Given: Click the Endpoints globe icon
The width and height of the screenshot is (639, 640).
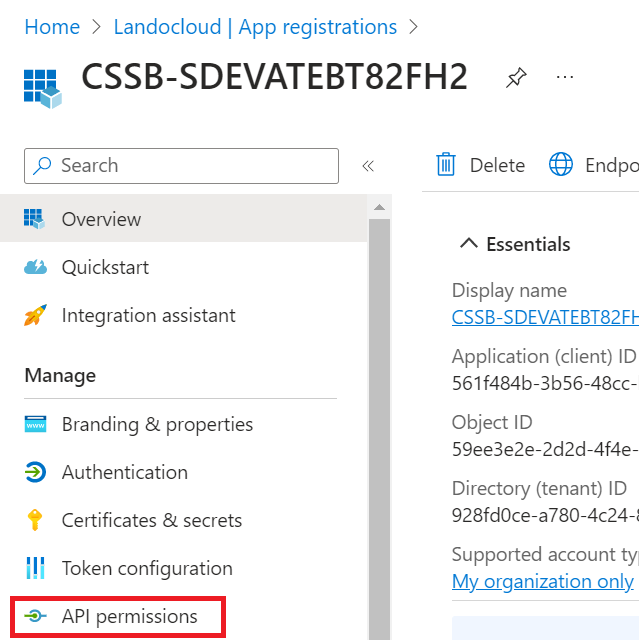Looking at the screenshot, I should (x=561, y=165).
